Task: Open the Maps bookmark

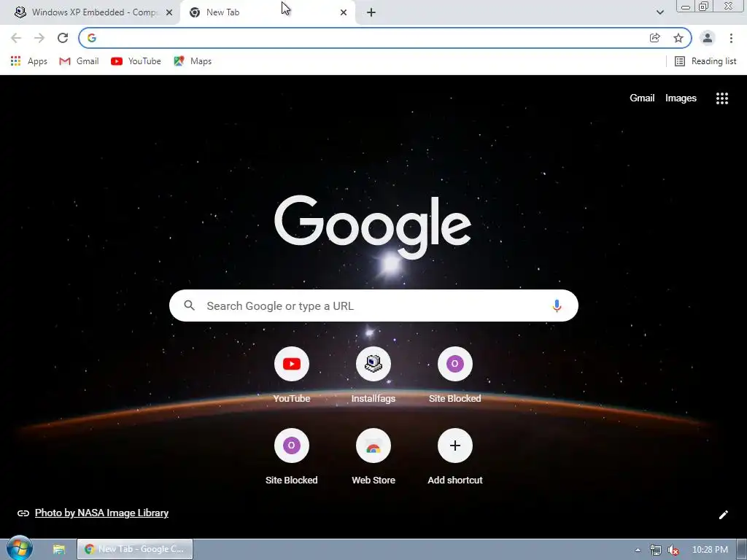Action: [193, 61]
